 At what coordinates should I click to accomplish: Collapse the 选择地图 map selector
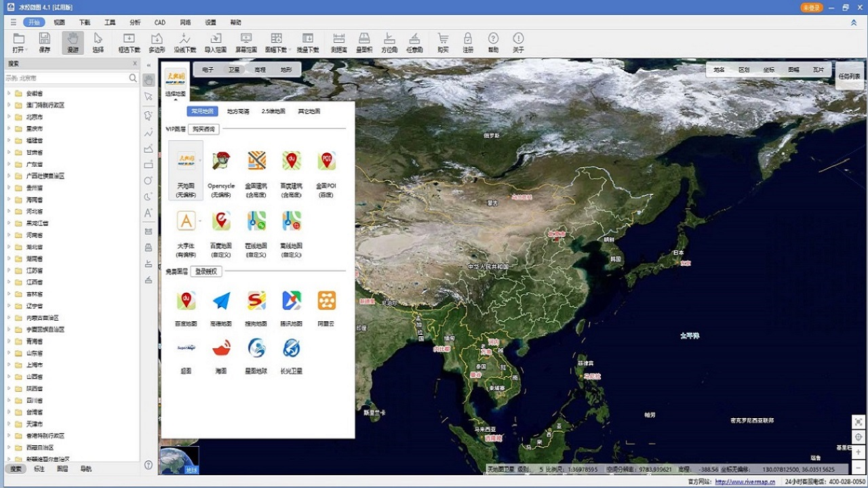pos(176,99)
